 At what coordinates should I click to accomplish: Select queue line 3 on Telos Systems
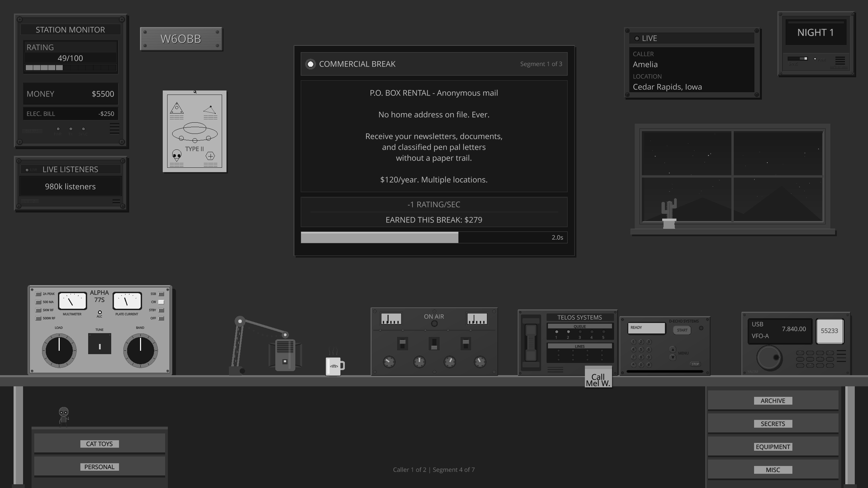coord(579,332)
